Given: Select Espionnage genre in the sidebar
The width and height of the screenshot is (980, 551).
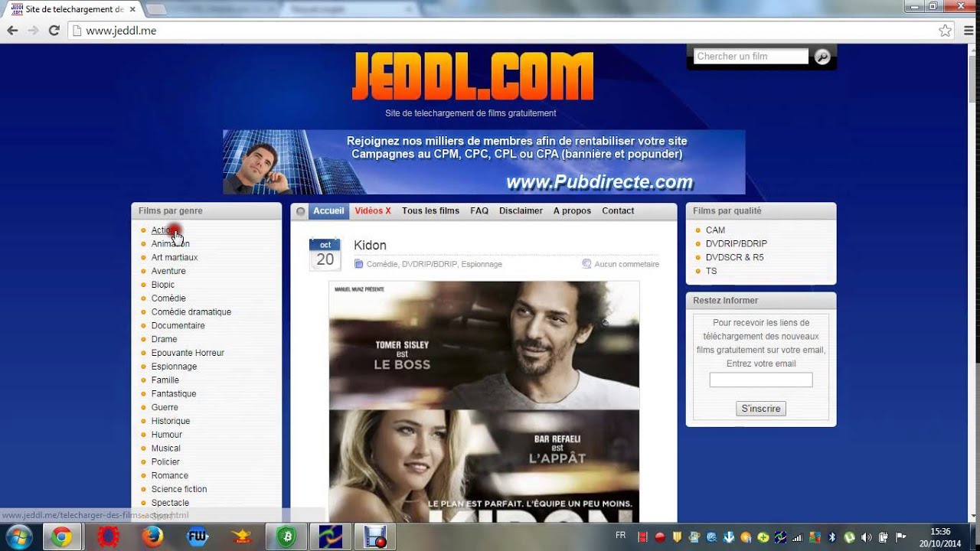Looking at the screenshot, I should 174,367.
